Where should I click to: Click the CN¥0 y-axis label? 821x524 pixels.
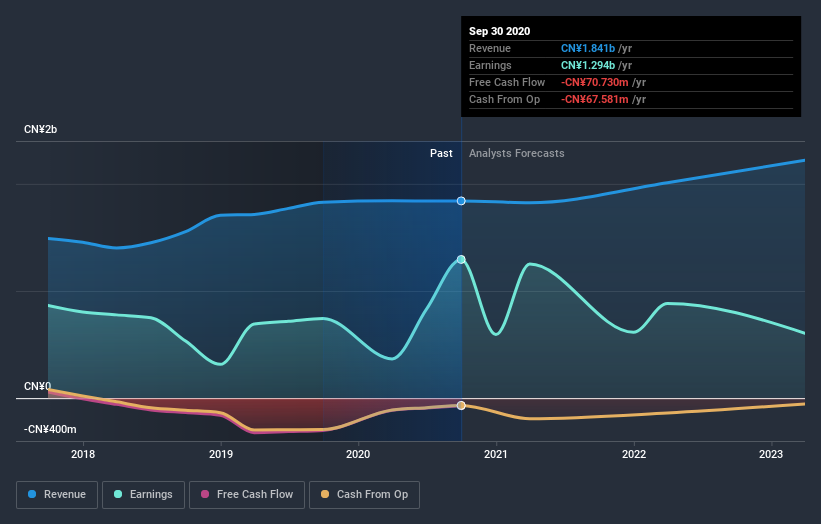pos(38,386)
